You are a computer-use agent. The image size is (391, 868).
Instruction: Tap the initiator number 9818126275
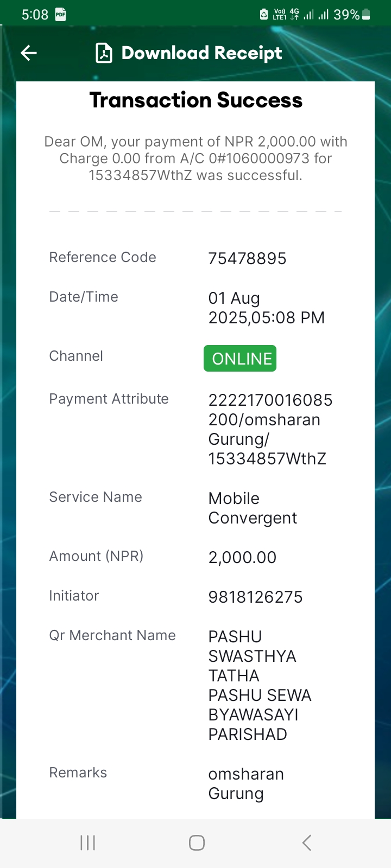tap(255, 597)
